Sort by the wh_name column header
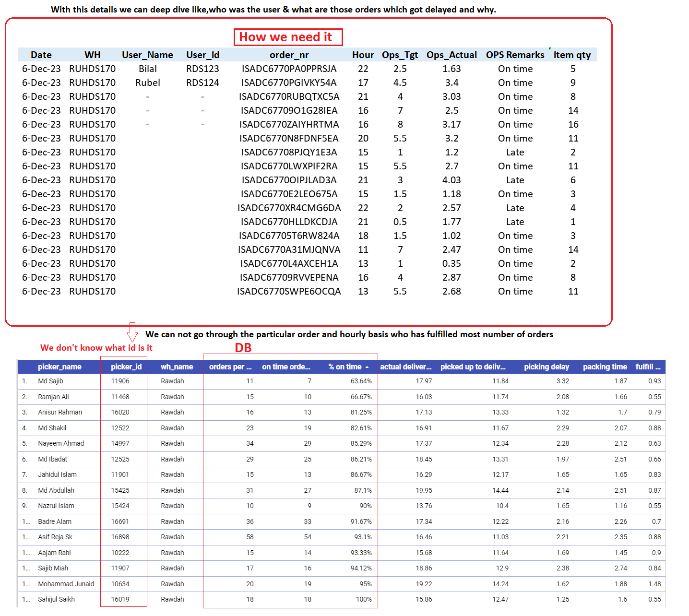Image resolution: width=689 pixels, height=616 pixels. pyautogui.click(x=177, y=367)
